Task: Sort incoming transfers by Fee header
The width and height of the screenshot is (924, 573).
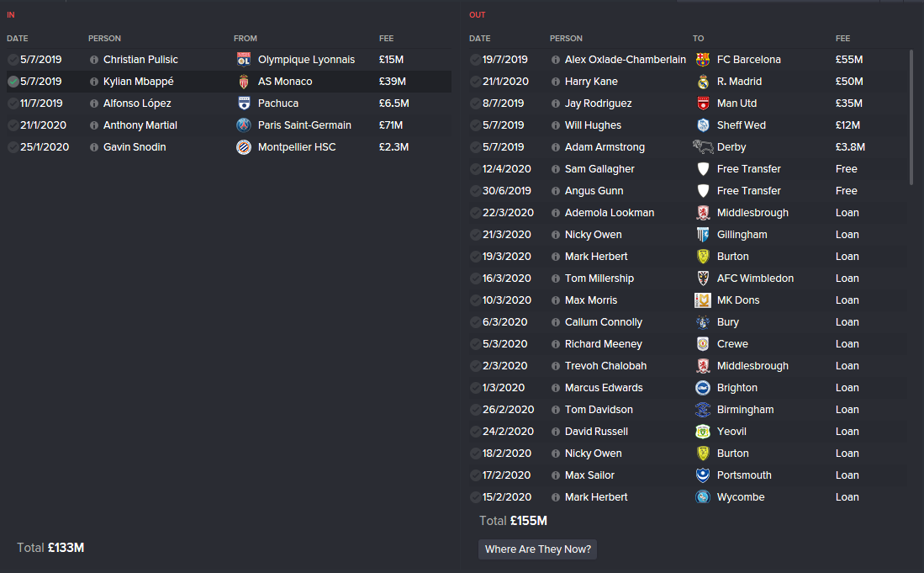Action: point(386,39)
